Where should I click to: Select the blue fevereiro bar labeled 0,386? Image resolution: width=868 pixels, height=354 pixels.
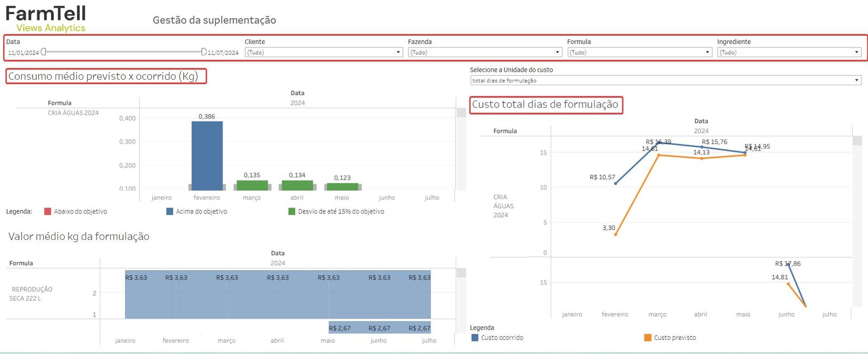207,155
